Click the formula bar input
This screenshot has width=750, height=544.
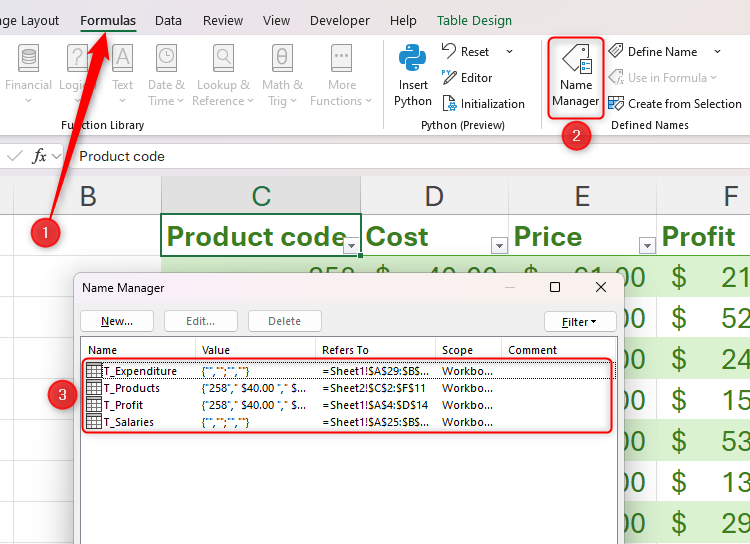tap(400, 156)
